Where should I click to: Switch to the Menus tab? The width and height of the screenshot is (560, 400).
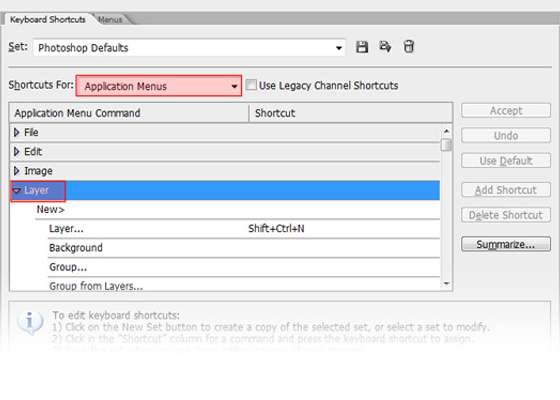pos(110,20)
